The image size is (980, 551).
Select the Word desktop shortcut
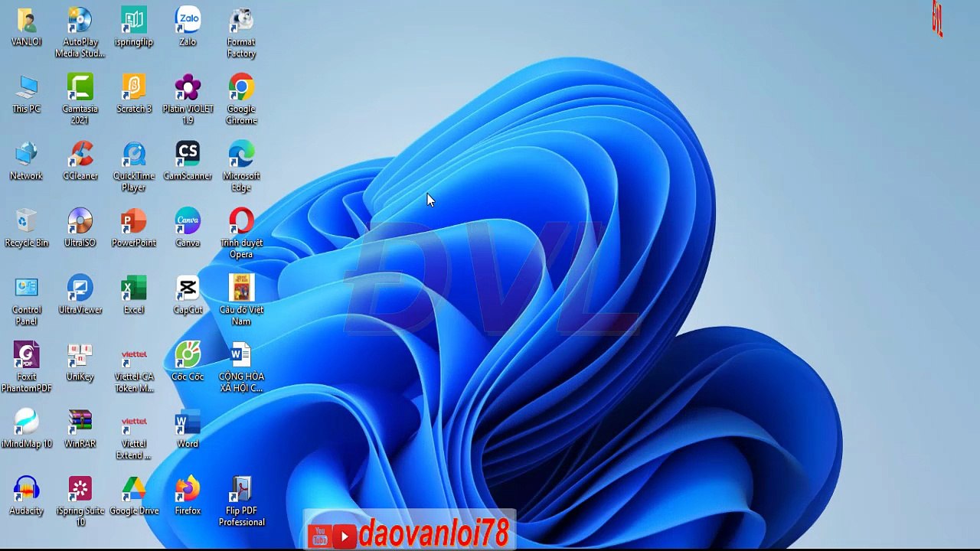(x=188, y=423)
